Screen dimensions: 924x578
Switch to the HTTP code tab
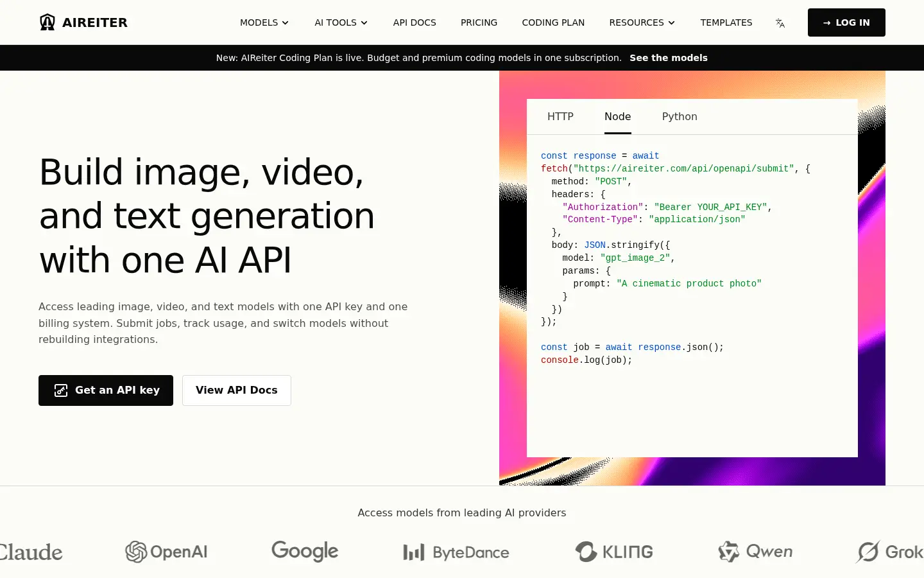560,116
